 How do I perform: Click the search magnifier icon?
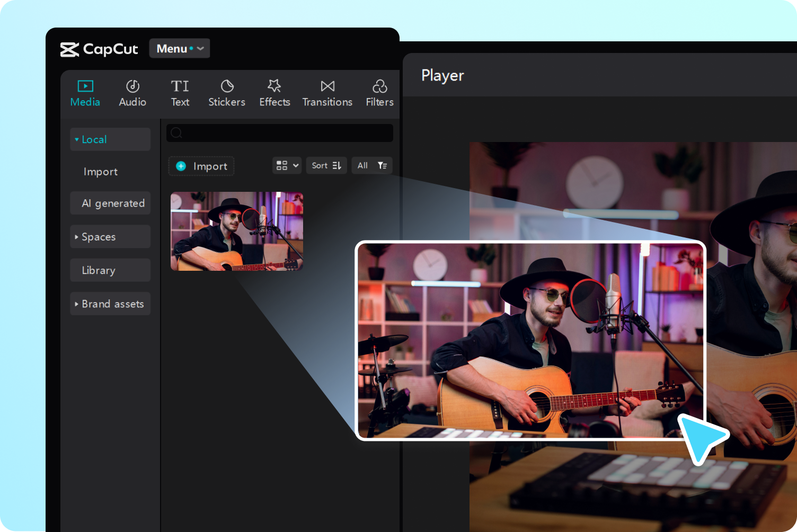(176, 133)
